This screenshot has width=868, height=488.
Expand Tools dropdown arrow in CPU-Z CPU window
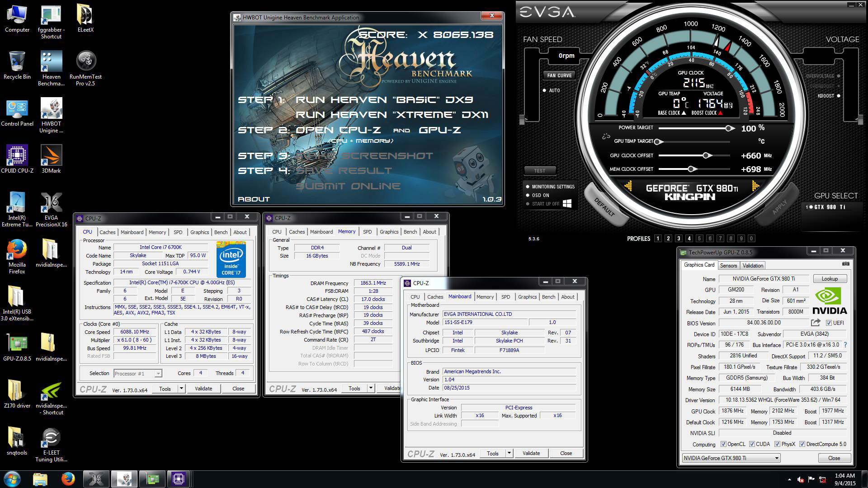181,389
